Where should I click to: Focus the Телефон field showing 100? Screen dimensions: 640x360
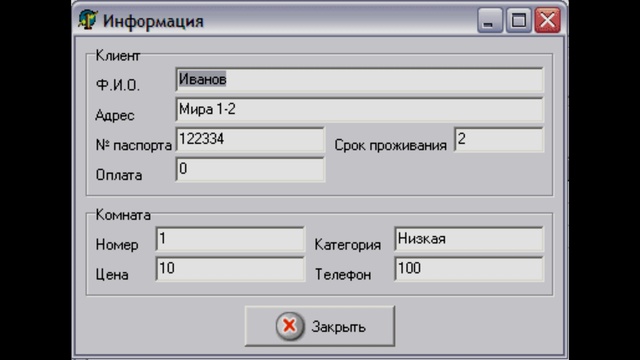point(469,269)
